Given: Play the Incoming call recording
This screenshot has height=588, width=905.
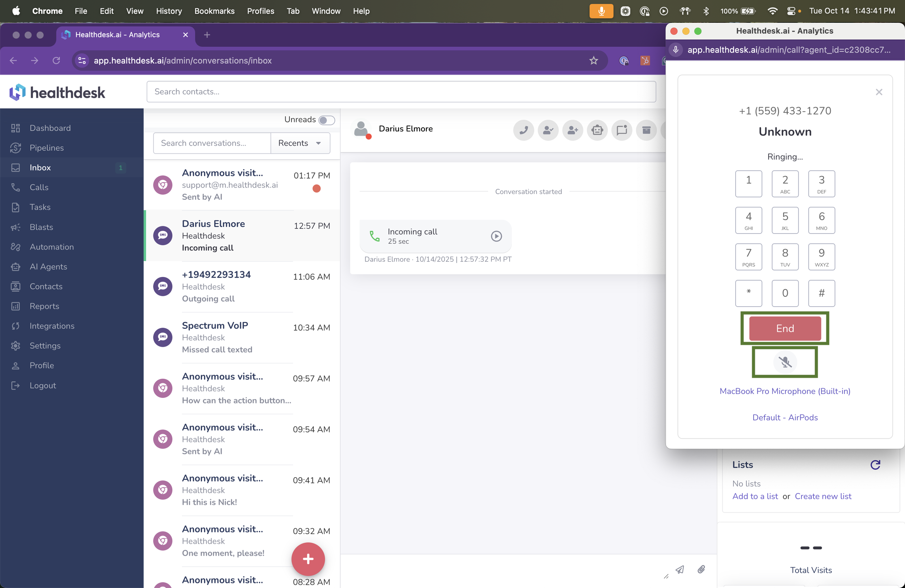Looking at the screenshot, I should [496, 236].
